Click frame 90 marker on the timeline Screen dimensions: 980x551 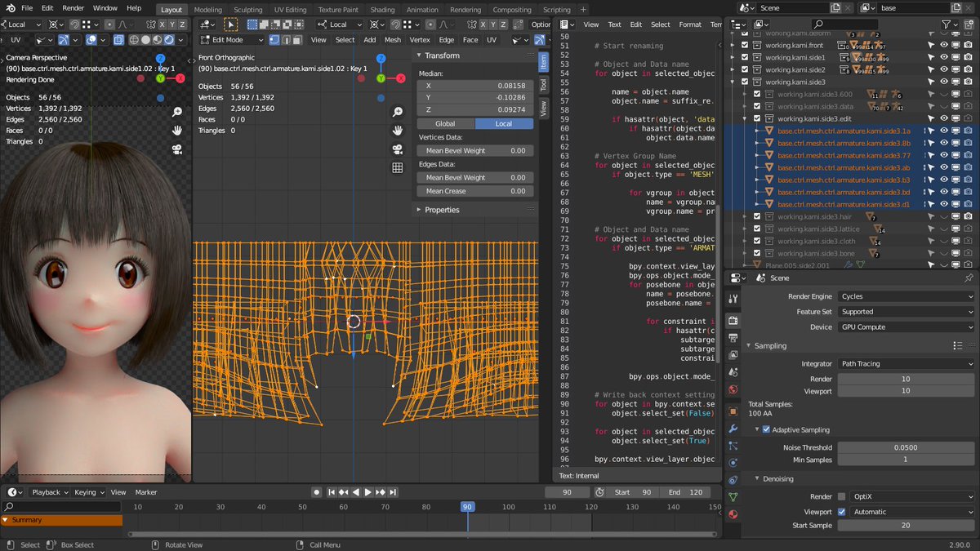(x=467, y=507)
